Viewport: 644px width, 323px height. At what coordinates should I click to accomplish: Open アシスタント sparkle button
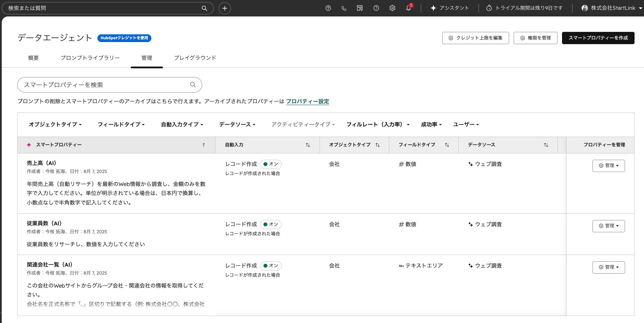450,8
